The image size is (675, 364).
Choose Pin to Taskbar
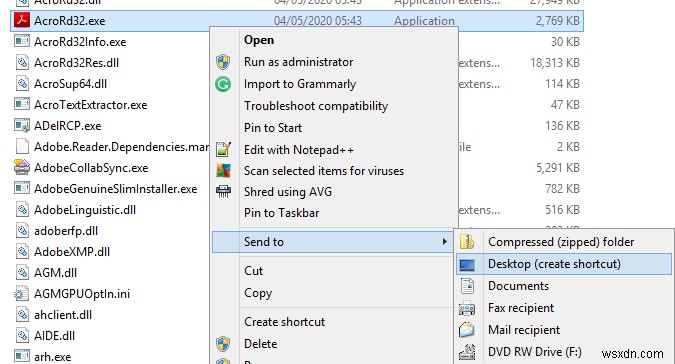pyautogui.click(x=282, y=213)
